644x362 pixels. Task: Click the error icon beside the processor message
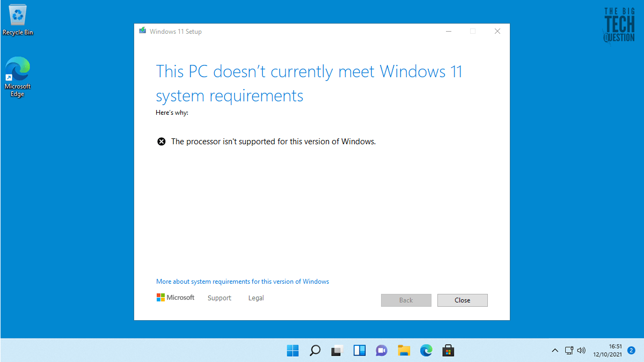162,141
